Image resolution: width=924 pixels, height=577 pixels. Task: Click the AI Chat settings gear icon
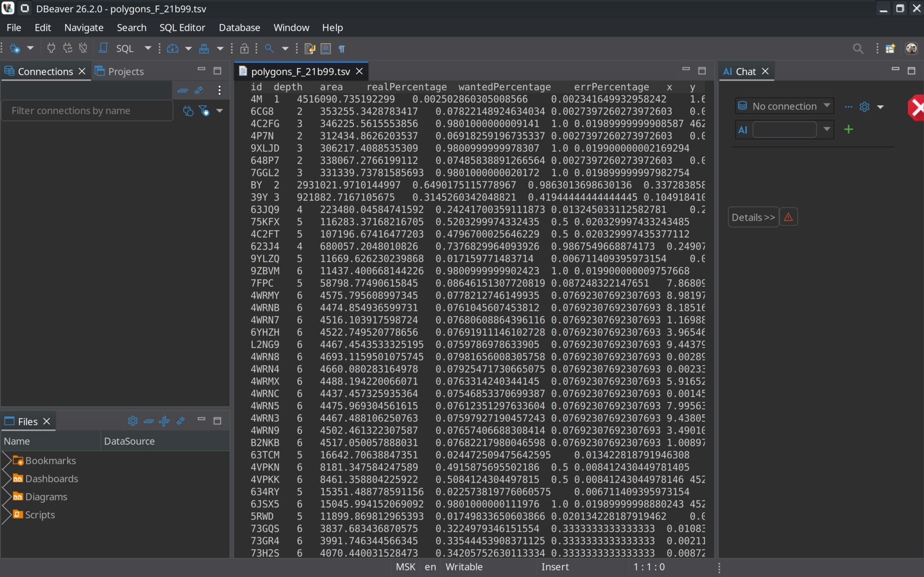pyautogui.click(x=864, y=107)
